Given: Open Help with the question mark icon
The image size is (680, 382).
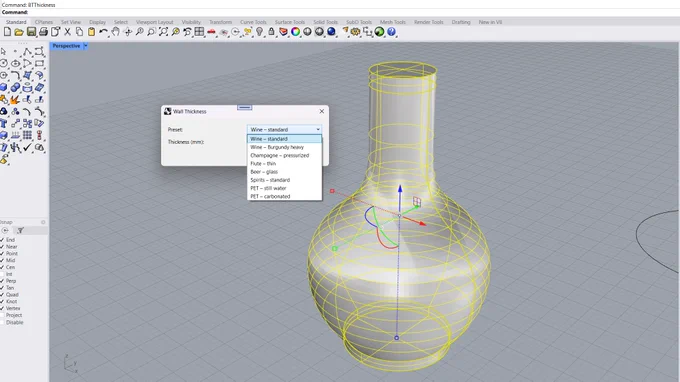Looking at the screenshot, I should (x=391, y=32).
